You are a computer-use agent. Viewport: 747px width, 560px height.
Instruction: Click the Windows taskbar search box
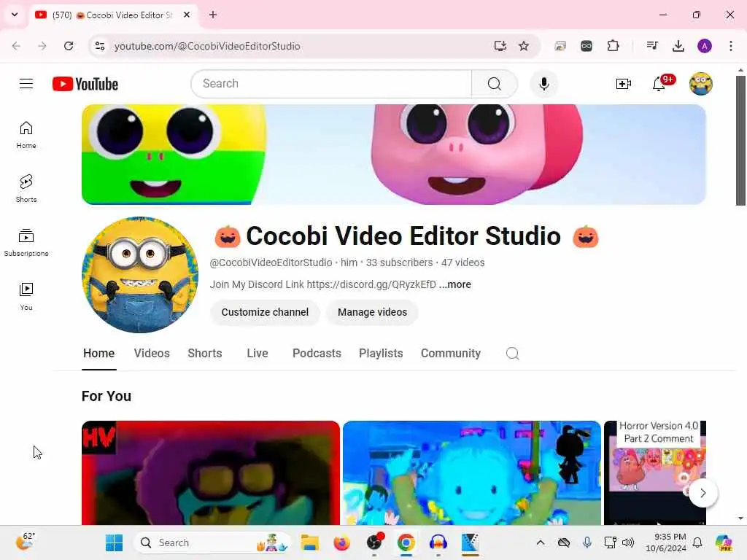tap(212, 542)
